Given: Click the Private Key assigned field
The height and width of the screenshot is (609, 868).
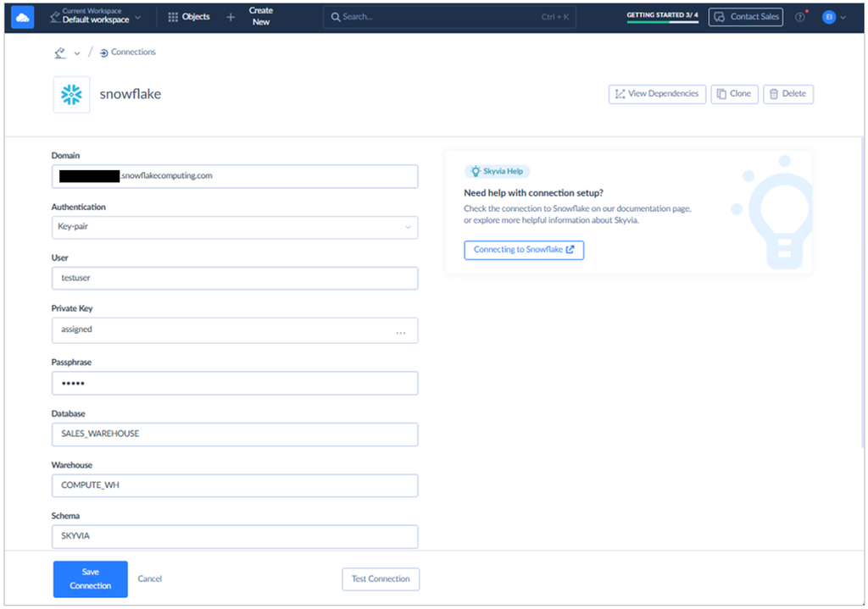Looking at the screenshot, I should tap(235, 330).
